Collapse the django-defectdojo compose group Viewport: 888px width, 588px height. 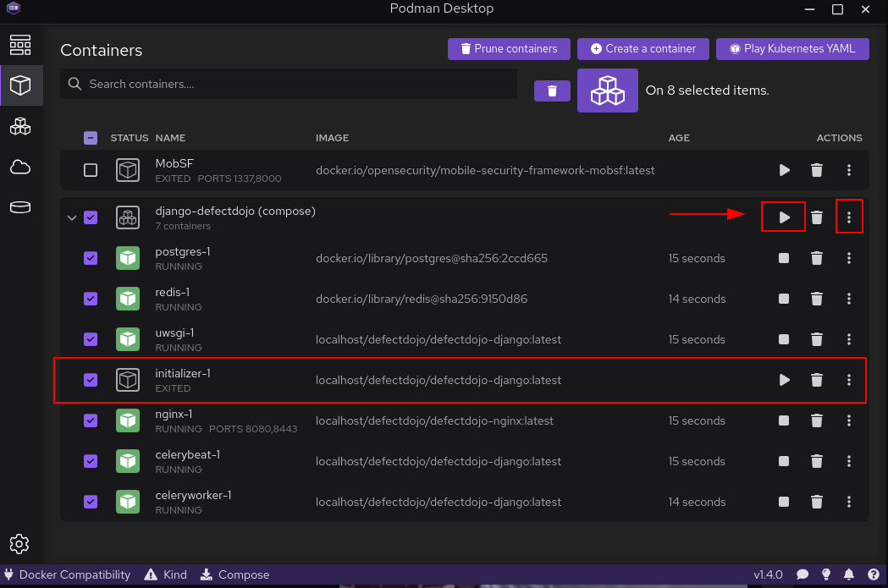point(72,218)
